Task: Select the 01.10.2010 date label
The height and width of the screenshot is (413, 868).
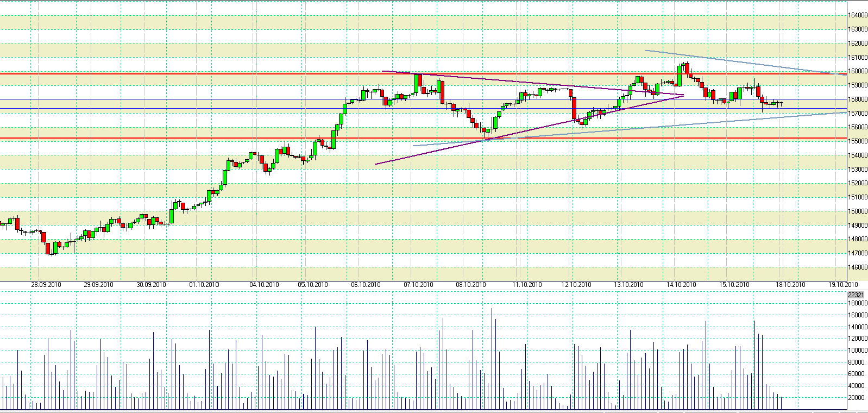Action: pos(204,285)
